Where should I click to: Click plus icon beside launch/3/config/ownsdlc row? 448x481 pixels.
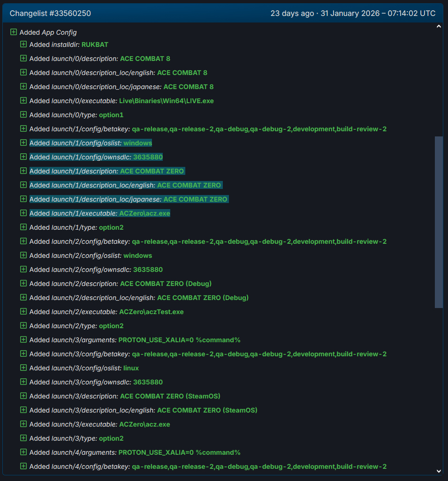23,382
